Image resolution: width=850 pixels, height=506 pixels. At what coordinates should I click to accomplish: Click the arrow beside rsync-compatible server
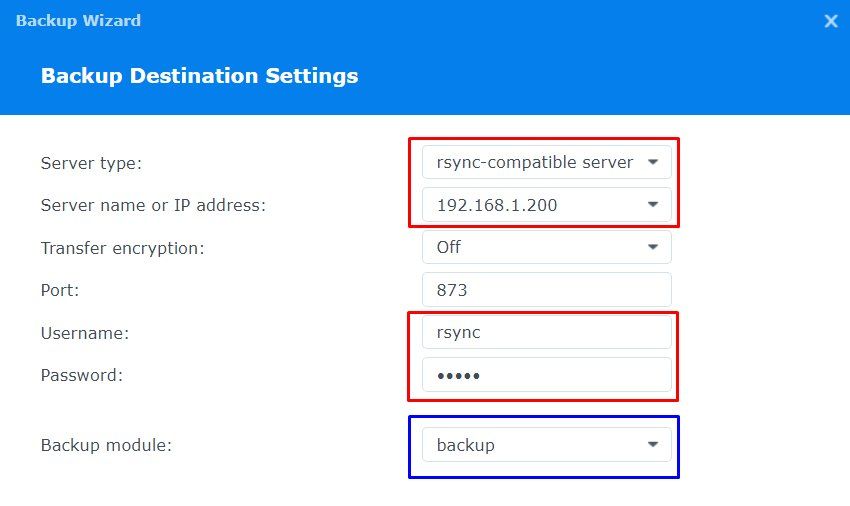click(x=653, y=162)
